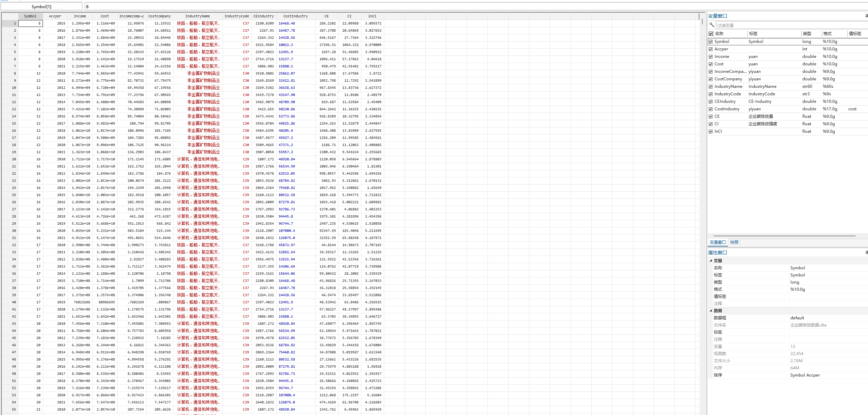Switch to the 快照 tab
Screen dimensions: 868x415
(x=734, y=242)
